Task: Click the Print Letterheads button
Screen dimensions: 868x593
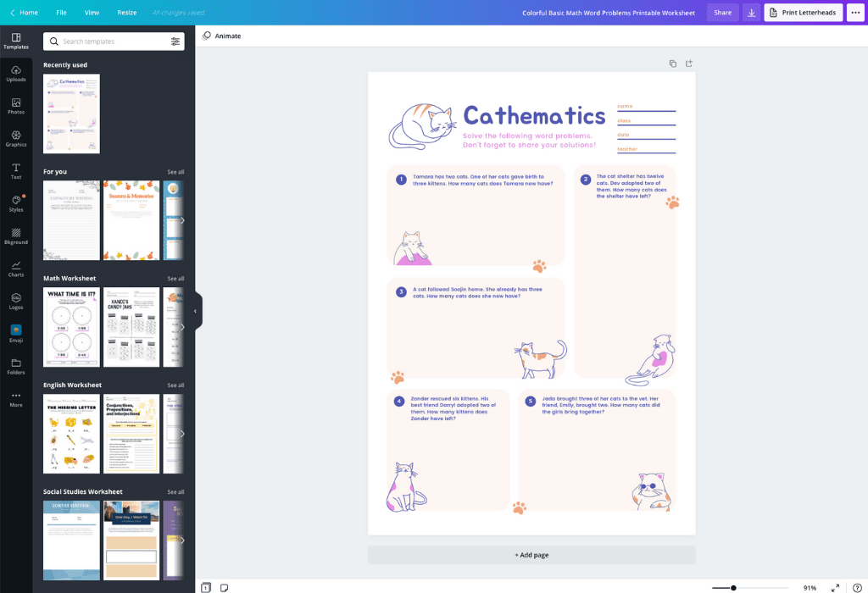Action: tap(803, 13)
